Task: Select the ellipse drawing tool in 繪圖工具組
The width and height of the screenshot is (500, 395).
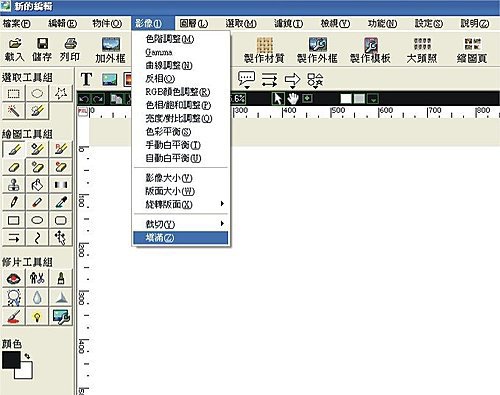Action: pyautogui.click(x=37, y=220)
